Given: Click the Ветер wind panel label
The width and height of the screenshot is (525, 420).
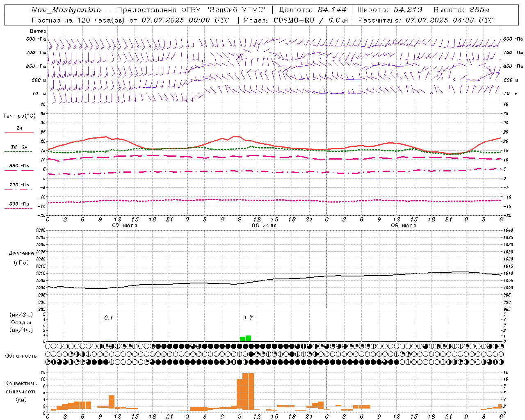Looking at the screenshot, I should pos(38,31).
